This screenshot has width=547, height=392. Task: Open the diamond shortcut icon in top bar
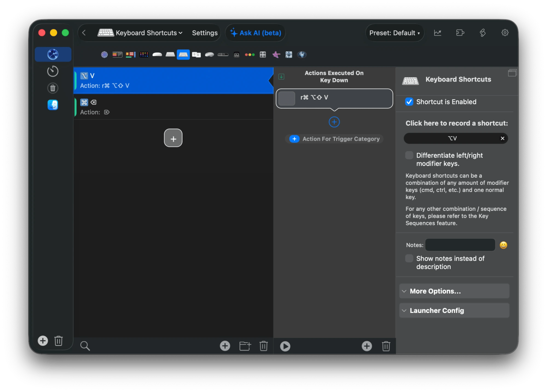tap(483, 33)
